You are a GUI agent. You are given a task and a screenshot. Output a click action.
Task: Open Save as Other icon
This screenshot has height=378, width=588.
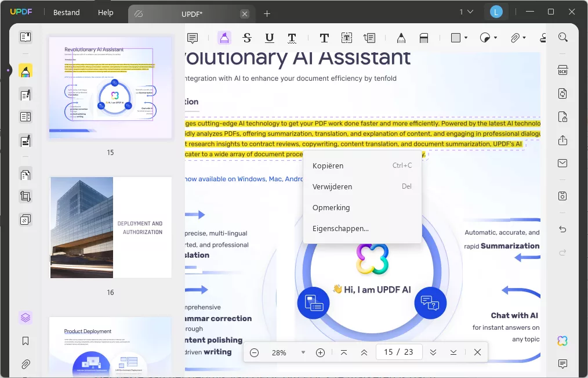click(562, 196)
